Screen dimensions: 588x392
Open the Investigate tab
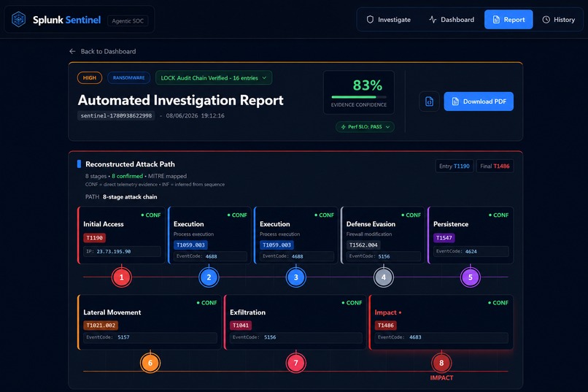(389, 20)
